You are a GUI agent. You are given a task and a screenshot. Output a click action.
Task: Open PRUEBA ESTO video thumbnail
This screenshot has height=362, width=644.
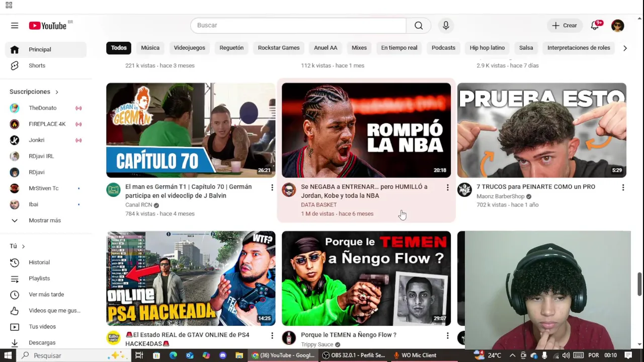click(x=542, y=130)
